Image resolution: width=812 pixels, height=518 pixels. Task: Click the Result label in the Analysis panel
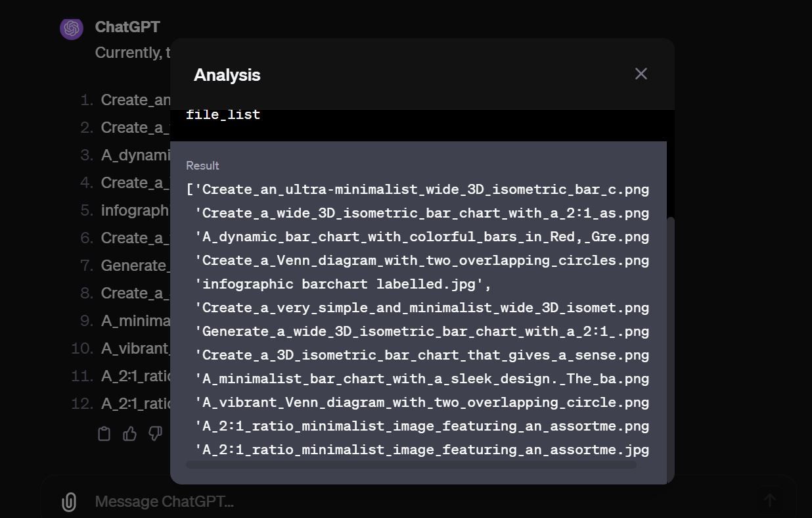tap(202, 165)
